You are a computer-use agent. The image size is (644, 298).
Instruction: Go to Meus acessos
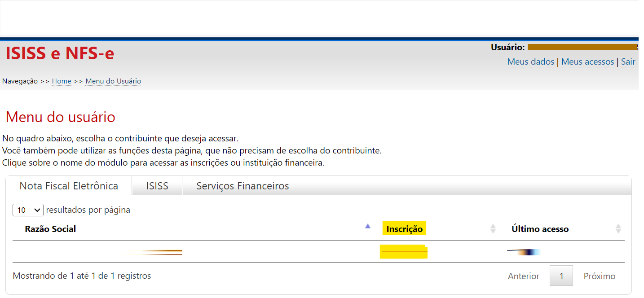[x=587, y=61]
